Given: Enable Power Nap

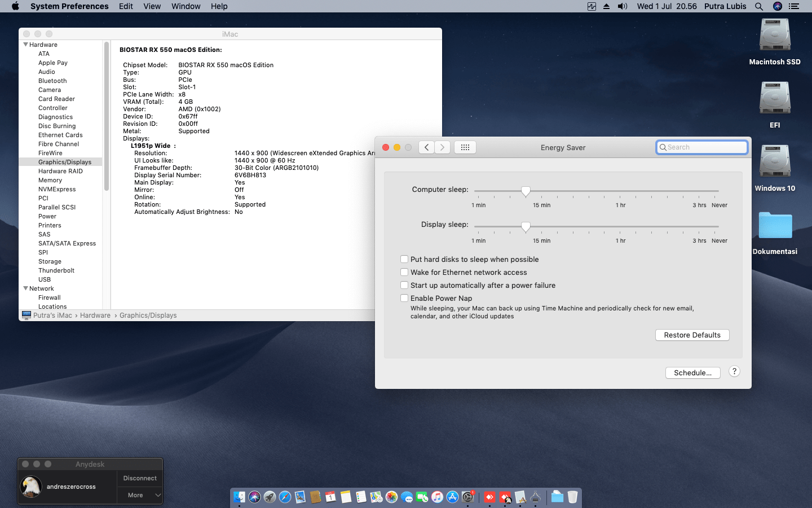Looking at the screenshot, I should [x=404, y=298].
